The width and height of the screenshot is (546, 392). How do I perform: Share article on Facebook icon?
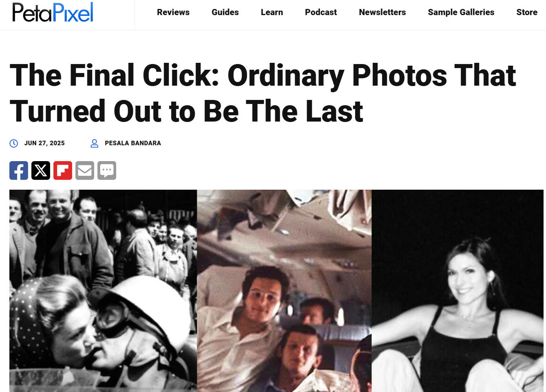pos(19,171)
